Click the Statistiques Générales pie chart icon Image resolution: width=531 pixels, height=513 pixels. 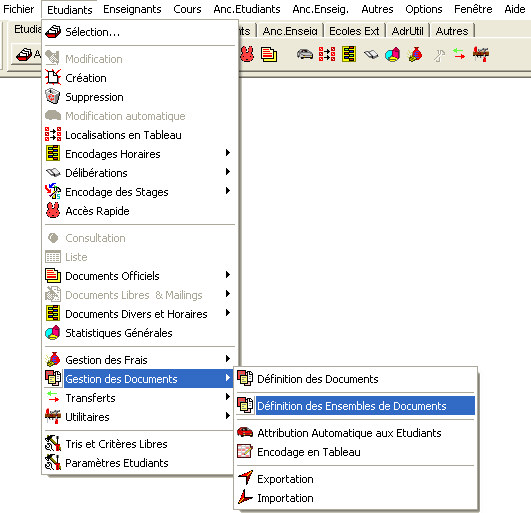tap(53, 332)
